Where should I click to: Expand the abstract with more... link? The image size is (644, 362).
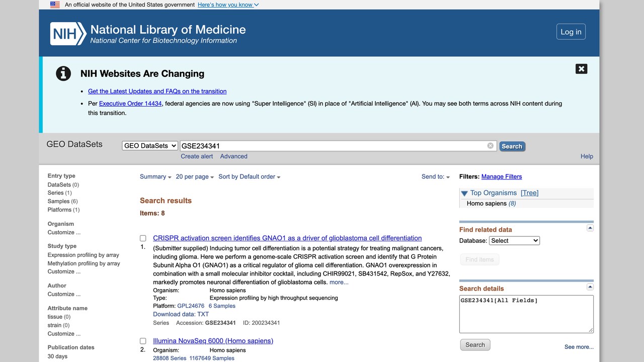tap(339, 283)
